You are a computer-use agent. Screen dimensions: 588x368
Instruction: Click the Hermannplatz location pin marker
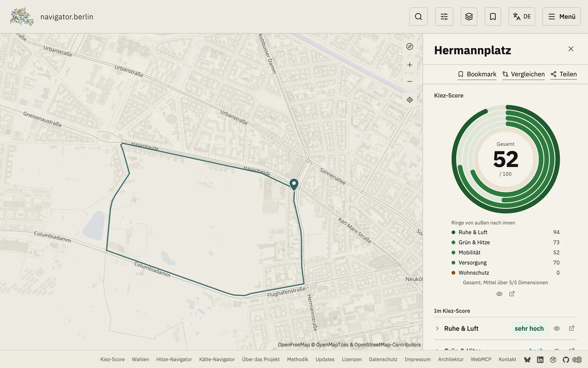(x=294, y=184)
